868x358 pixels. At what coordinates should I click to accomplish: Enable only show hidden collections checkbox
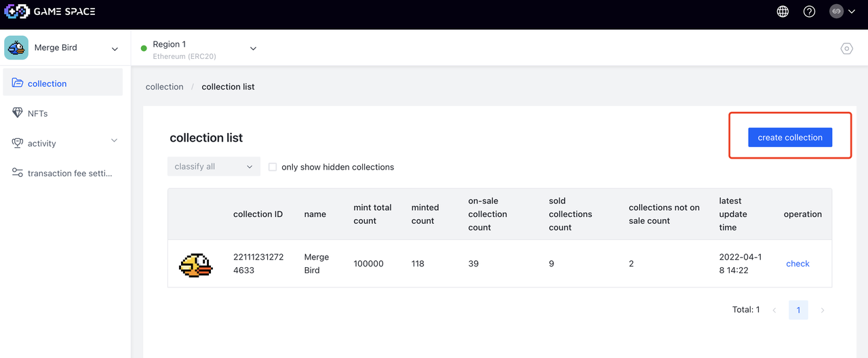point(273,167)
